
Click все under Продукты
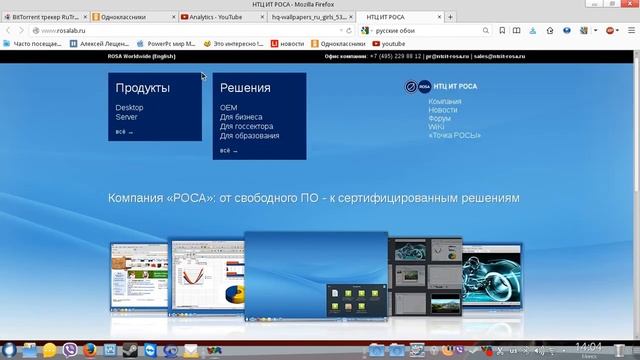124,132
